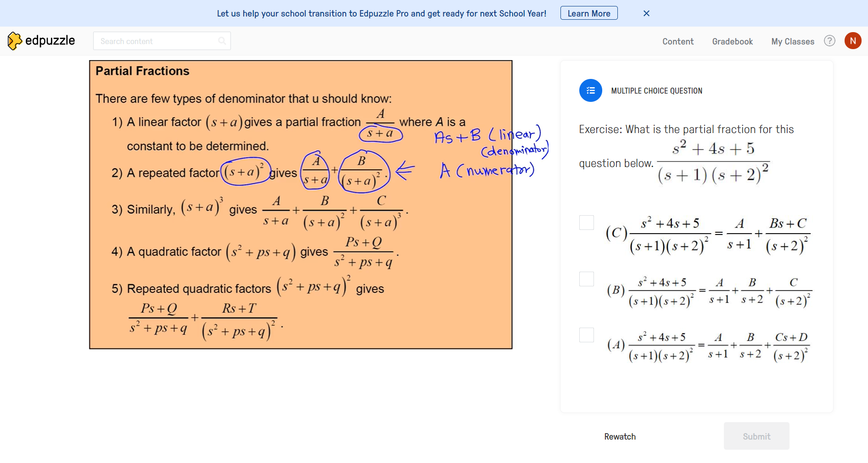This screenshot has height=463, width=868.
Task: Click the search magnifier icon
Action: pos(222,41)
